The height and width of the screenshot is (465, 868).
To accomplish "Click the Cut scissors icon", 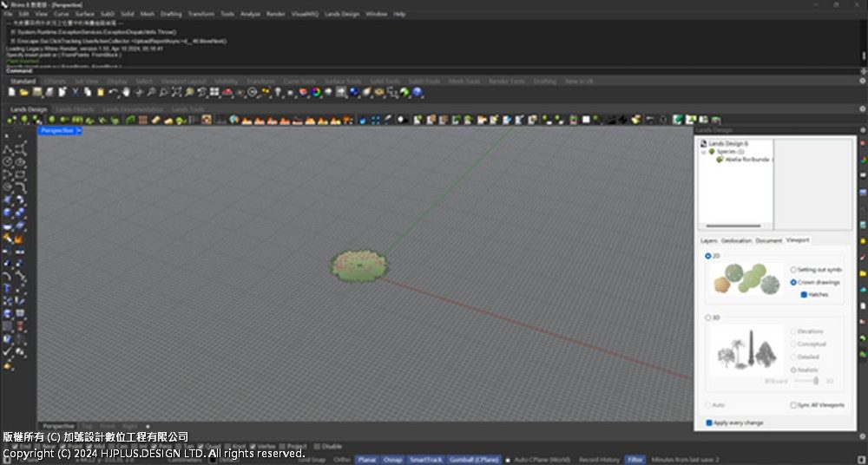I will [76, 93].
